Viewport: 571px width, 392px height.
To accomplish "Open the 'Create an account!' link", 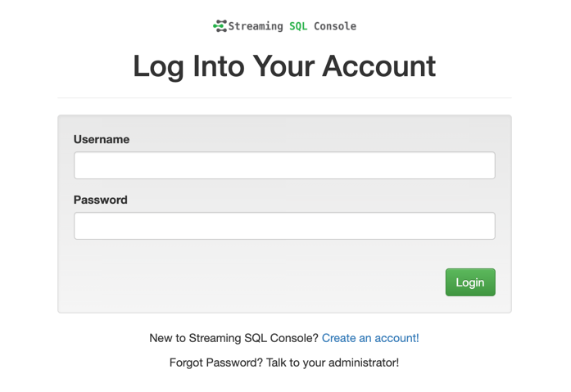I will [370, 338].
